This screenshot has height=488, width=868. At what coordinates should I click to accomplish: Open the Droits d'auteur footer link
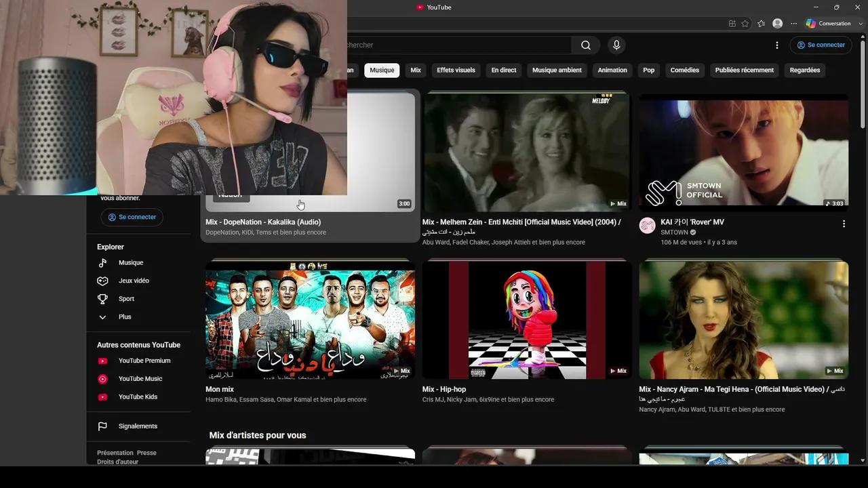coord(117,462)
